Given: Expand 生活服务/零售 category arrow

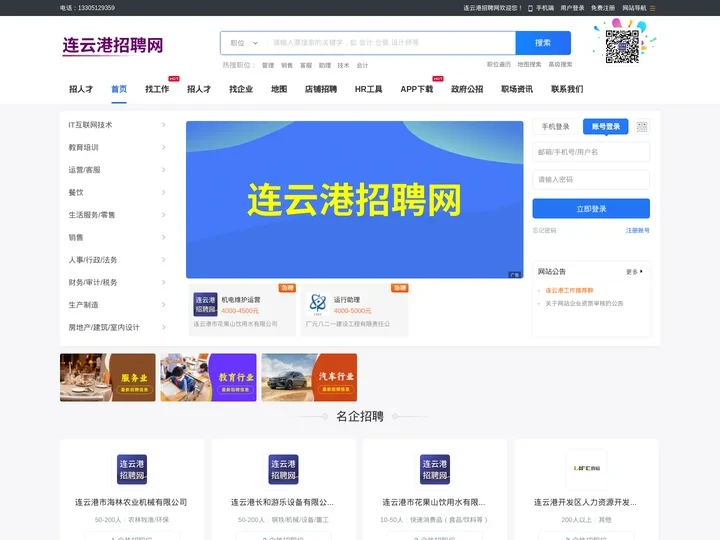Looking at the screenshot, I should click(163, 215).
